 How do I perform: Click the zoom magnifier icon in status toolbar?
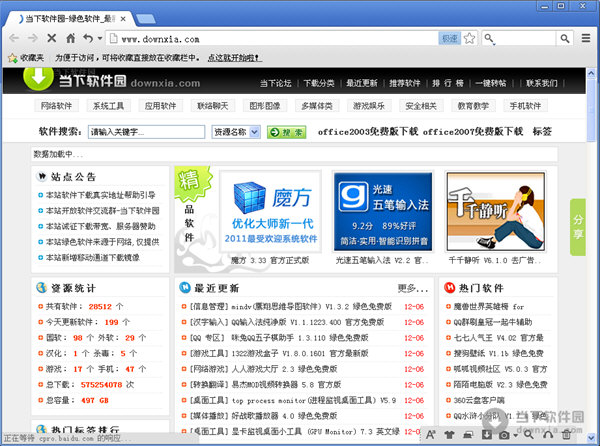pos(528,435)
